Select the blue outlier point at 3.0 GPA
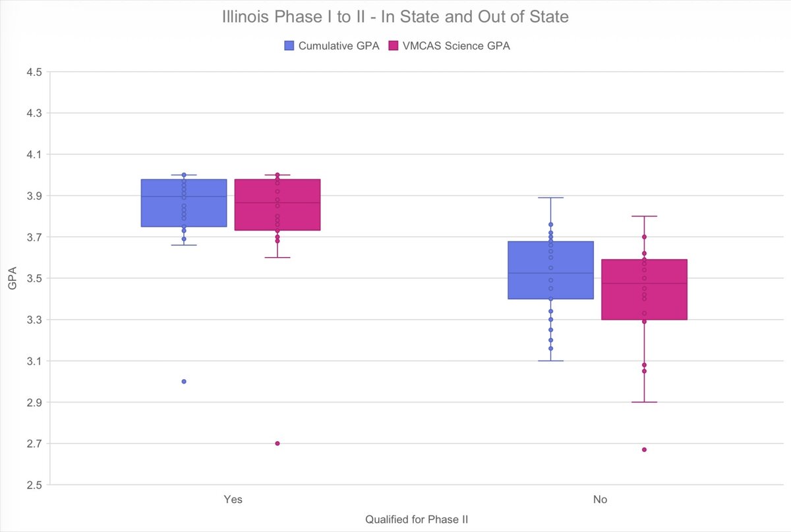This screenshot has height=532, width=791. tap(184, 381)
